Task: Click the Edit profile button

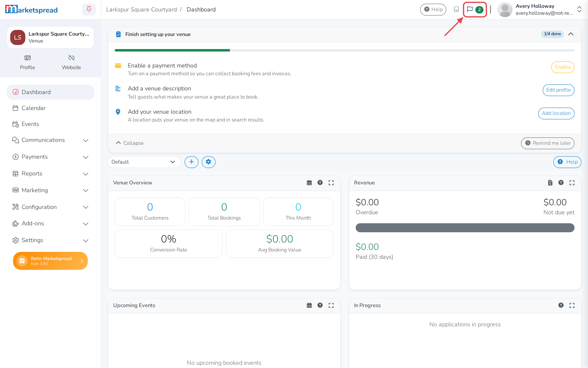Action: coord(558,90)
